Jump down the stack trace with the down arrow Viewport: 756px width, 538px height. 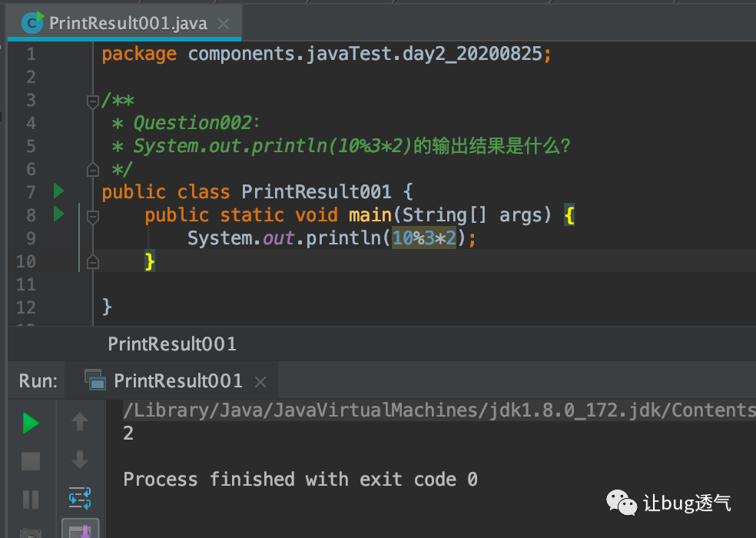[80, 460]
